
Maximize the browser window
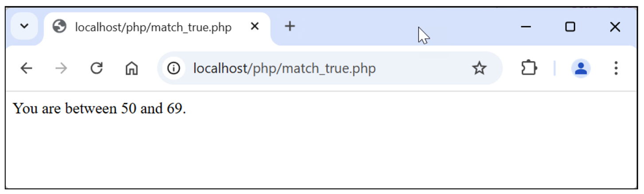570,27
